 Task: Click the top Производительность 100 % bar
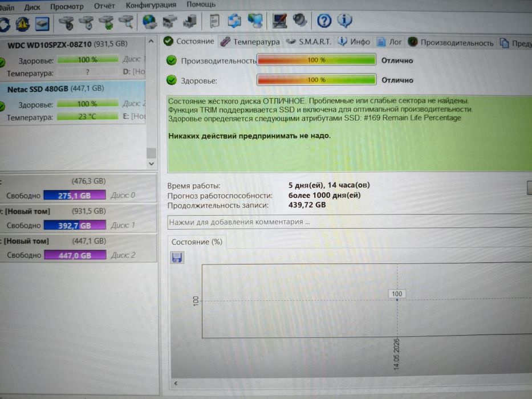pos(316,60)
